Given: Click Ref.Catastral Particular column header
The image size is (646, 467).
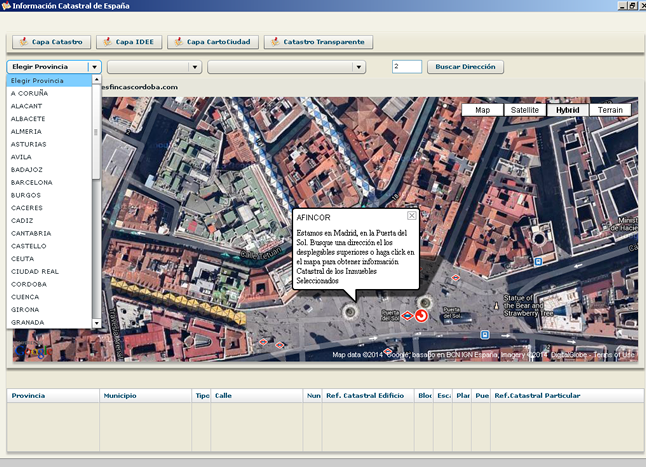Looking at the screenshot, I should (567, 396).
